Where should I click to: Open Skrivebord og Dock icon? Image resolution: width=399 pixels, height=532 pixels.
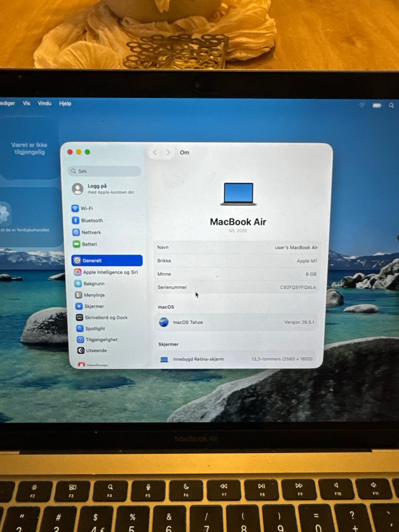[79, 317]
